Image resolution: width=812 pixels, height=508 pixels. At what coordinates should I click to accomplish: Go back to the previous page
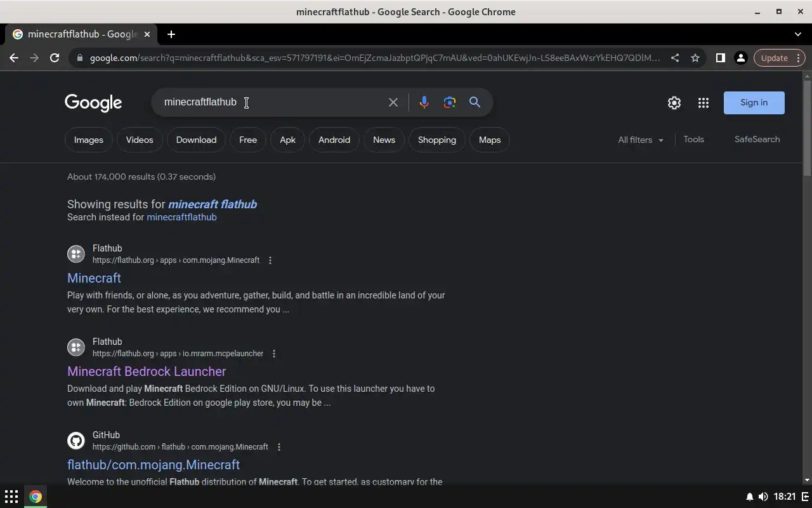(x=14, y=58)
